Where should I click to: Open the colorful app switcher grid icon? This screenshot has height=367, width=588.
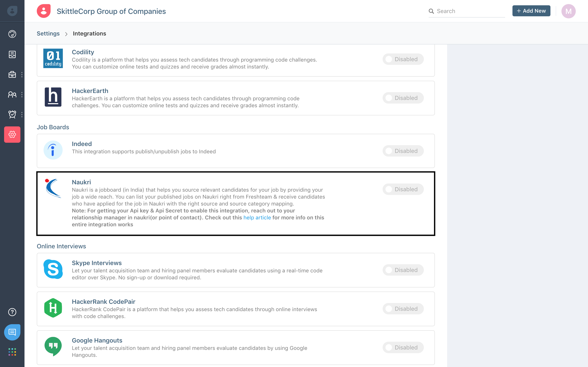(12, 352)
